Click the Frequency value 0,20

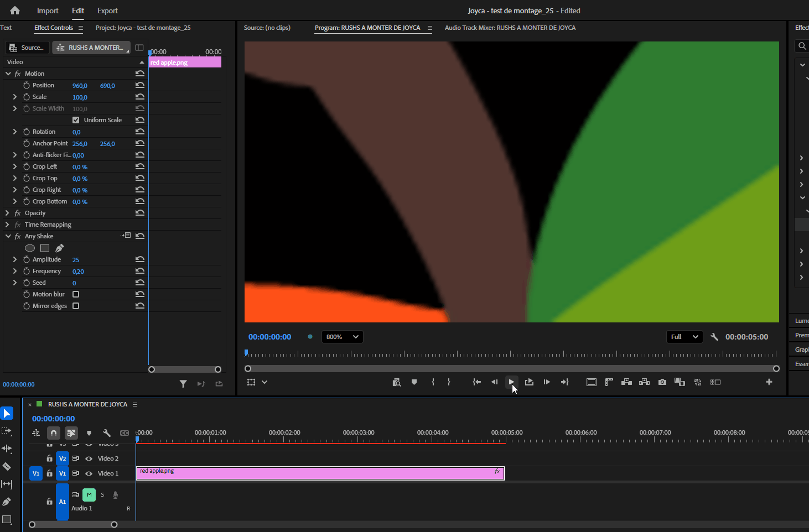pyautogui.click(x=78, y=272)
